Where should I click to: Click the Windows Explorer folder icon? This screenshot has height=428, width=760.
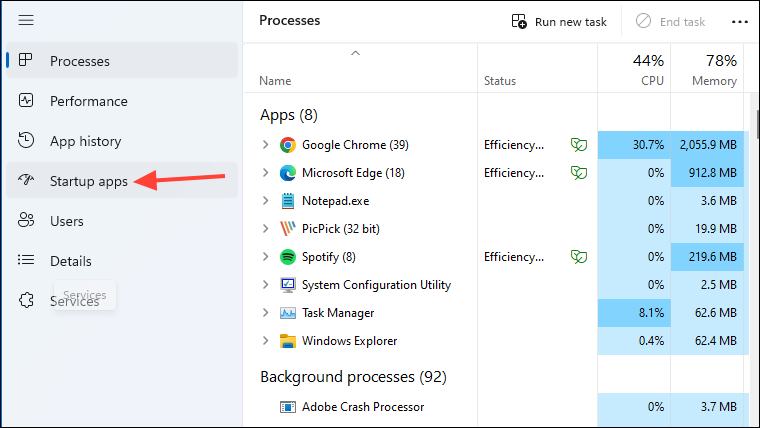pyautogui.click(x=288, y=341)
